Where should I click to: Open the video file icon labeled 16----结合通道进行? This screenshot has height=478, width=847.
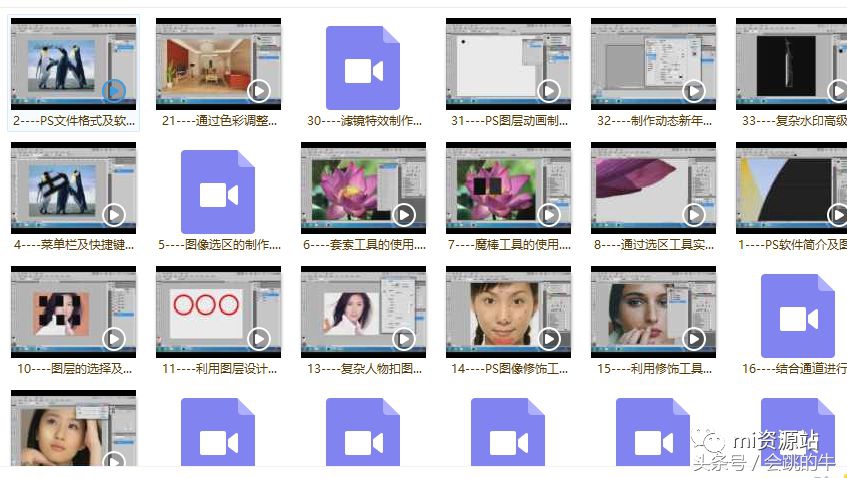click(x=798, y=316)
